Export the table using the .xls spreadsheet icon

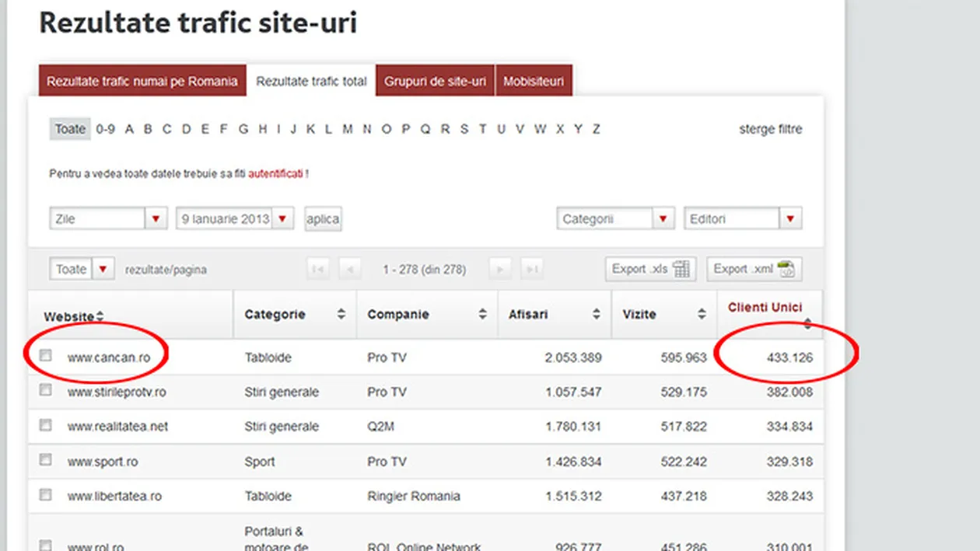682,268
